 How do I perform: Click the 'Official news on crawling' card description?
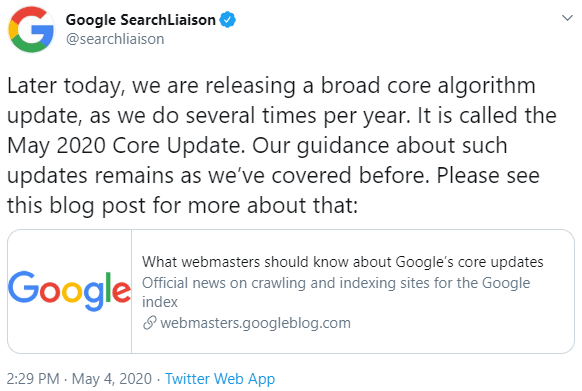[x=336, y=292]
